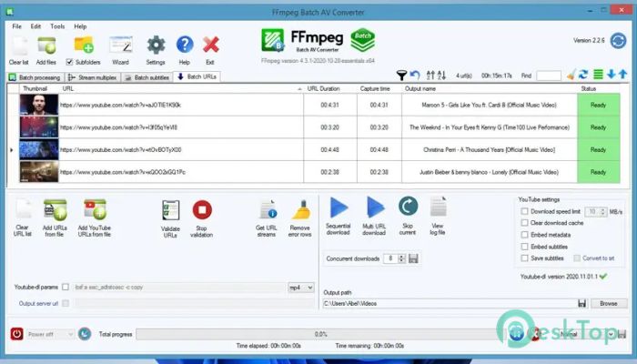Click in the Find search field
Screen dimensions: 637x364
[549, 76]
